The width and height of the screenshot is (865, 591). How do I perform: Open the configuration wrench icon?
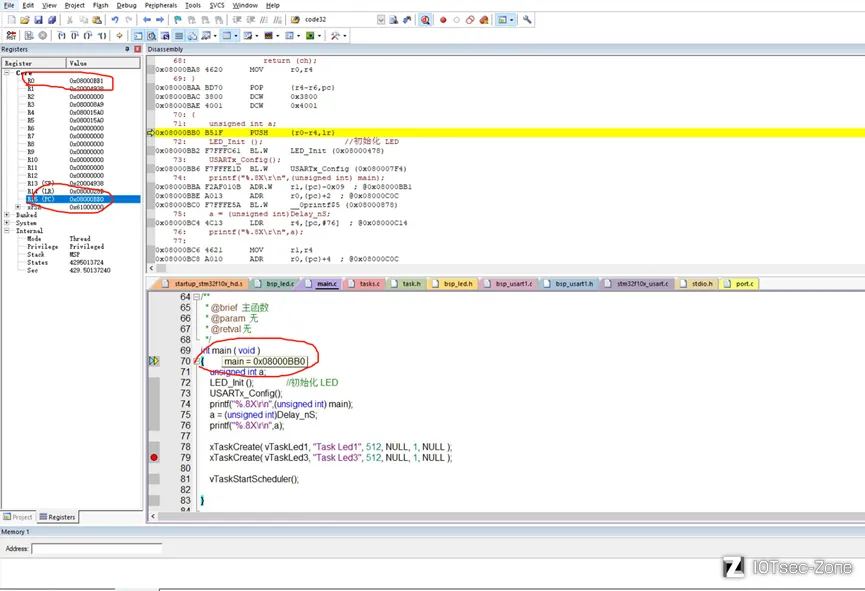[527, 20]
